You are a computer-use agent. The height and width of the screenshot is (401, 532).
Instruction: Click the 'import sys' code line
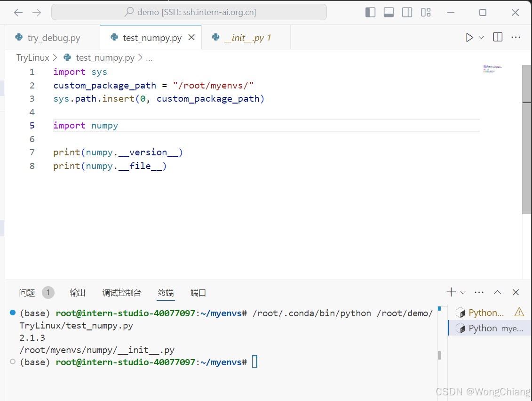(x=80, y=72)
